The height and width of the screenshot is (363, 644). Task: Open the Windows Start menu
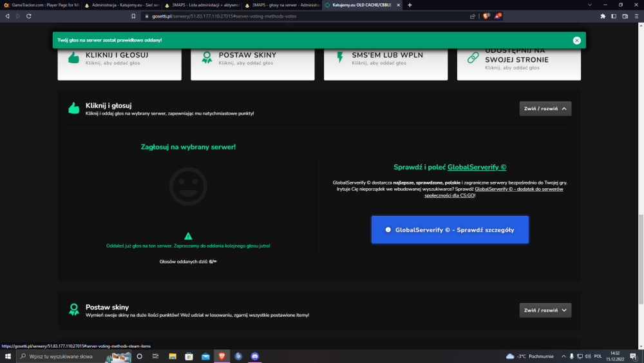(8, 356)
